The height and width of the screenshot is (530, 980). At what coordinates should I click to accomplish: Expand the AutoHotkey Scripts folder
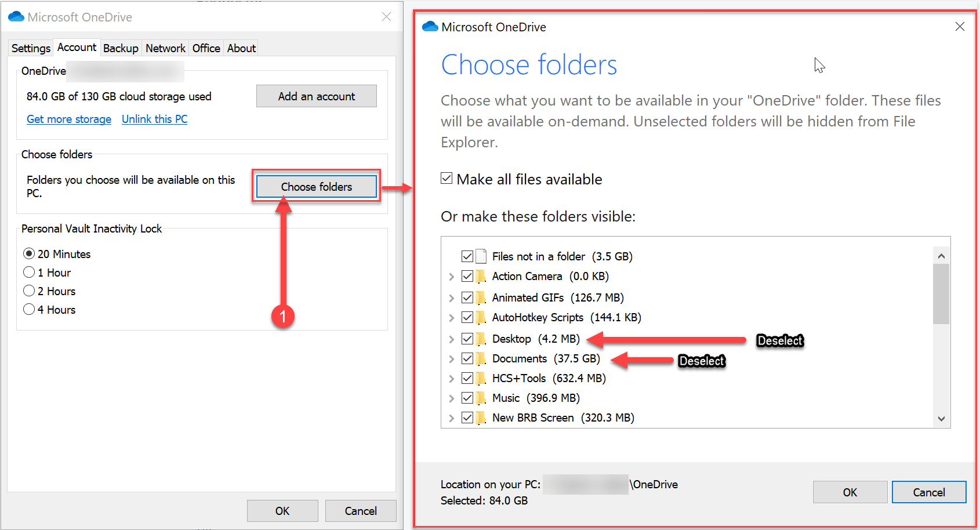point(451,318)
